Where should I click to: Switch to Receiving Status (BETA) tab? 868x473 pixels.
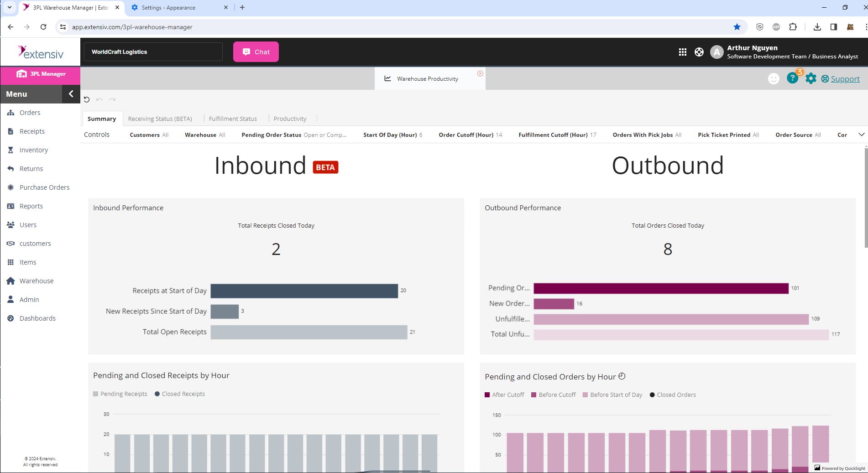[x=160, y=119]
